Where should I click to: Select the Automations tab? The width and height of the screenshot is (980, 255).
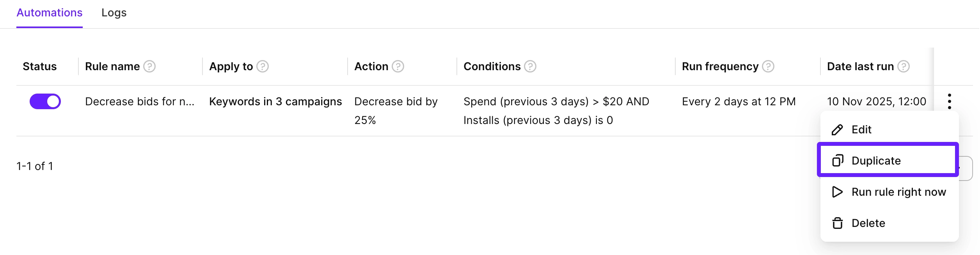pyautogui.click(x=50, y=13)
